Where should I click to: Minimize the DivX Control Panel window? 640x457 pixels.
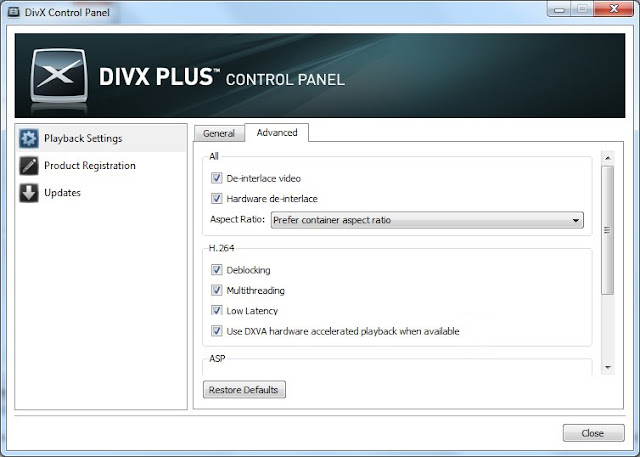(559, 9)
